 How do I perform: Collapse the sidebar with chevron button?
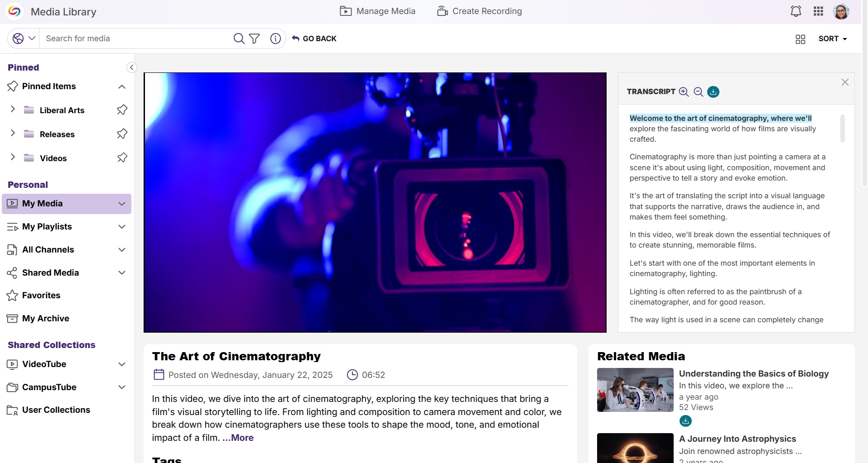(131, 67)
